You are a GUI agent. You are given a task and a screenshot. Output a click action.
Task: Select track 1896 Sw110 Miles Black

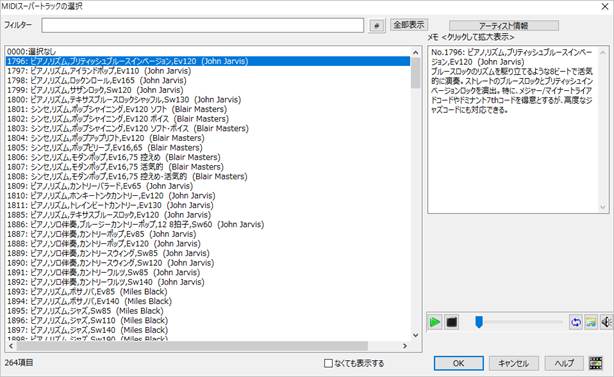pos(208,320)
